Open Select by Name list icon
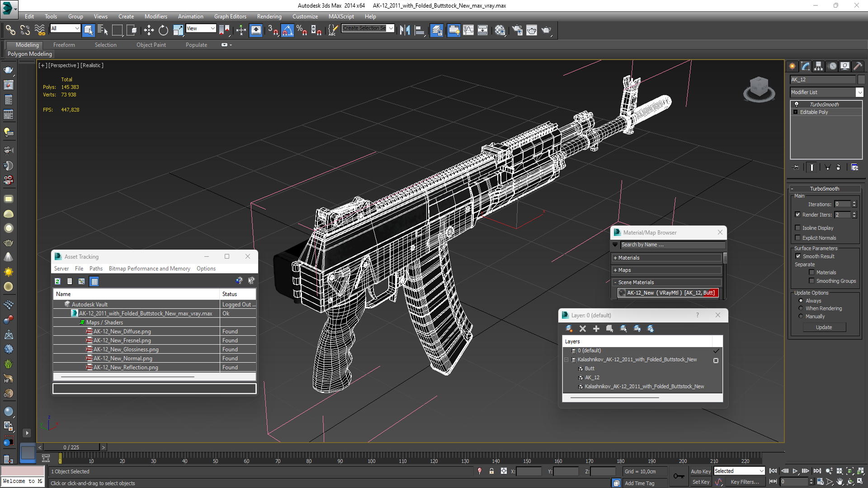Image resolution: width=868 pixels, height=488 pixels. [103, 30]
